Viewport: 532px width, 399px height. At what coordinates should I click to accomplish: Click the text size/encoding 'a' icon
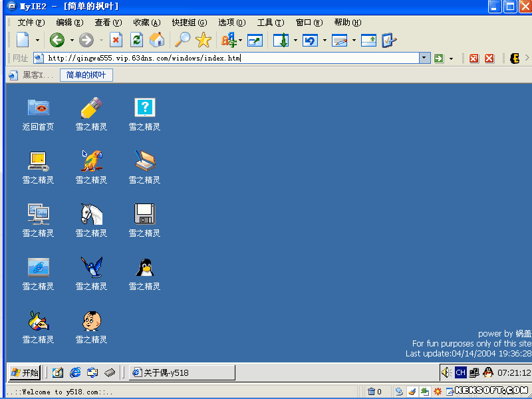229,40
